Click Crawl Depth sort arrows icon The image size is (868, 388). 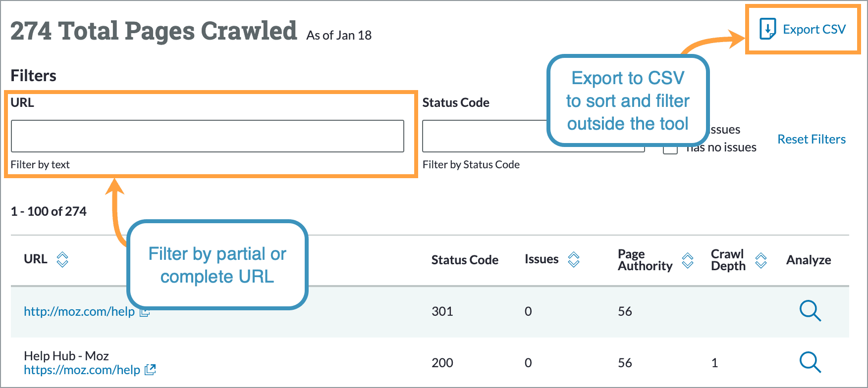(x=761, y=260)
